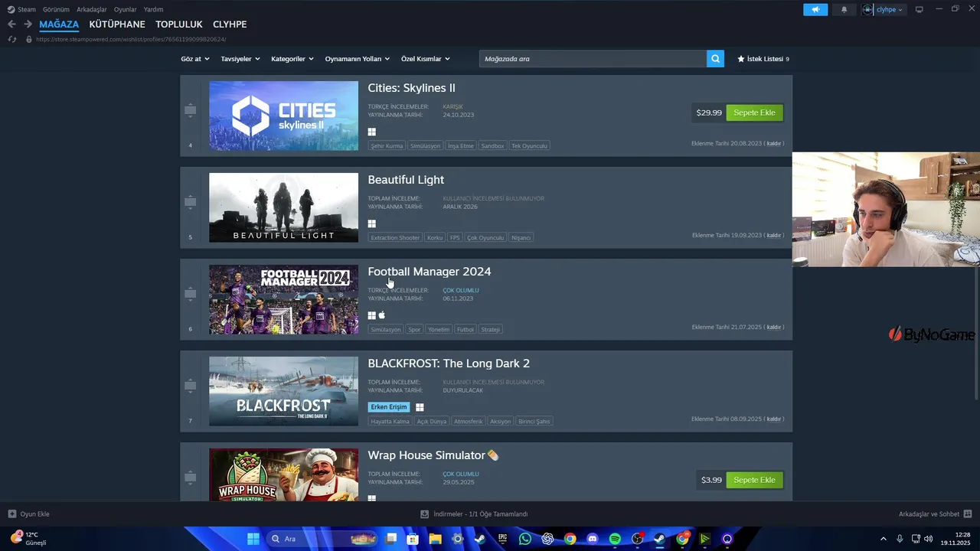
Task: Expand the Özel Kısımlar dropdown
Action: 426,59
